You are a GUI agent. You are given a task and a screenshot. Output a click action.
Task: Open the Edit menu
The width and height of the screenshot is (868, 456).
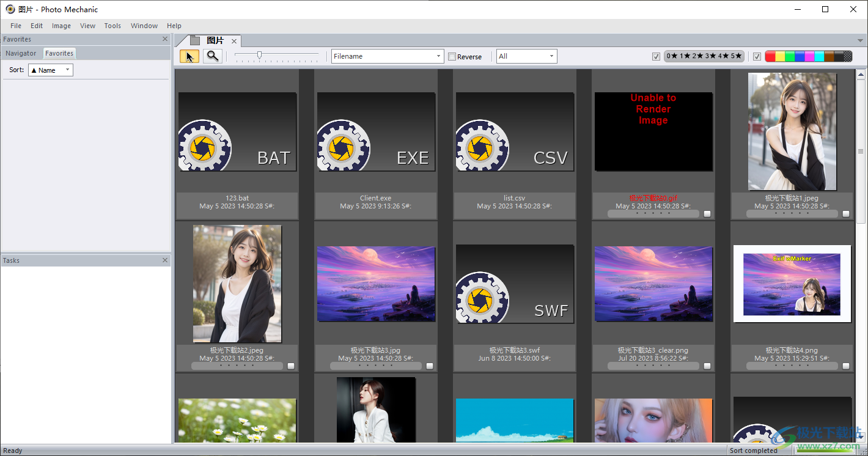pos(37,26)
